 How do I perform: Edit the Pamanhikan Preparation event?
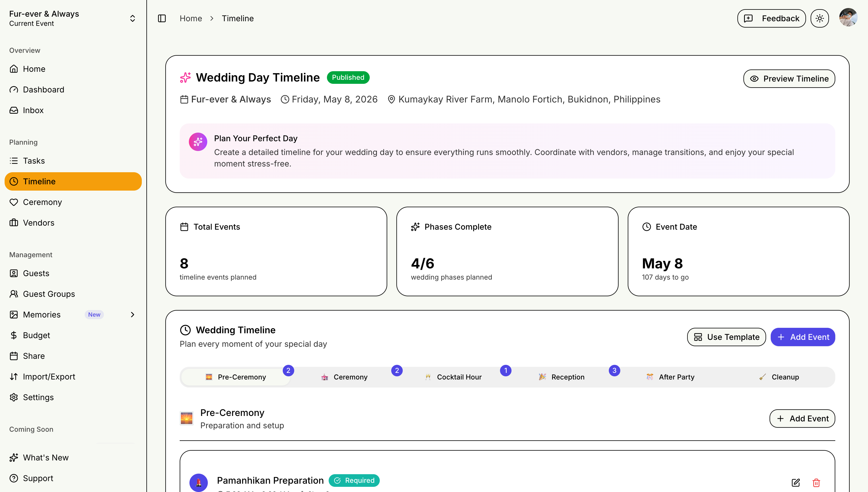coord(795,483)
